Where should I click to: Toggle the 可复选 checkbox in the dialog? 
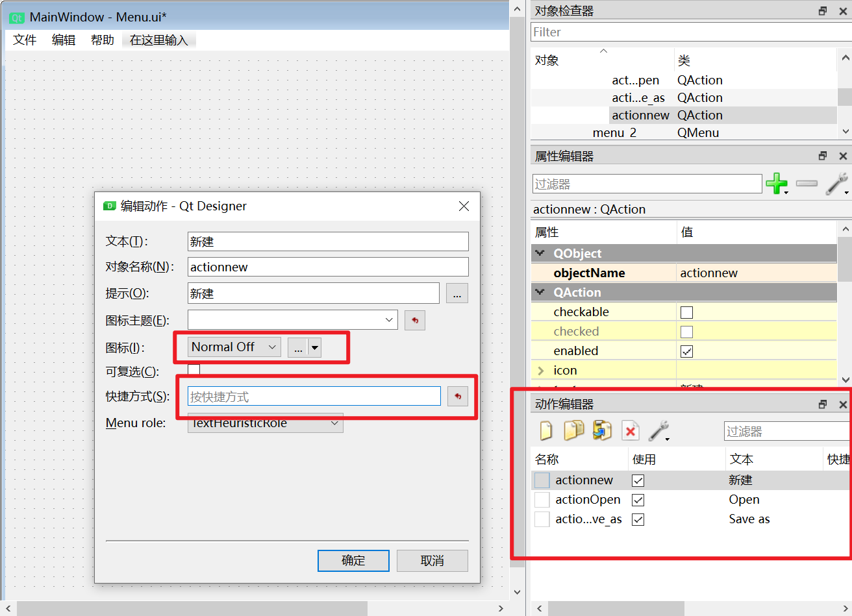coord(194,371)
